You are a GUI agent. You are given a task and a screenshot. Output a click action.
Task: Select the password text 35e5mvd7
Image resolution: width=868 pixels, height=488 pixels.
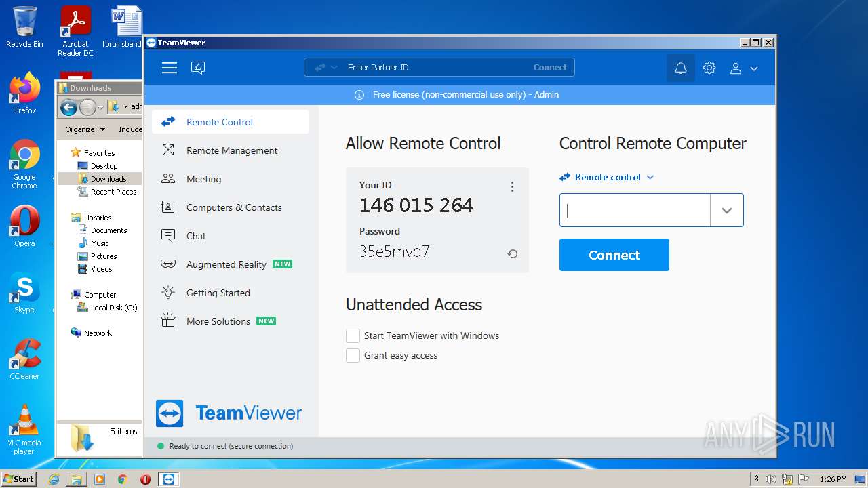click(395, 251)
